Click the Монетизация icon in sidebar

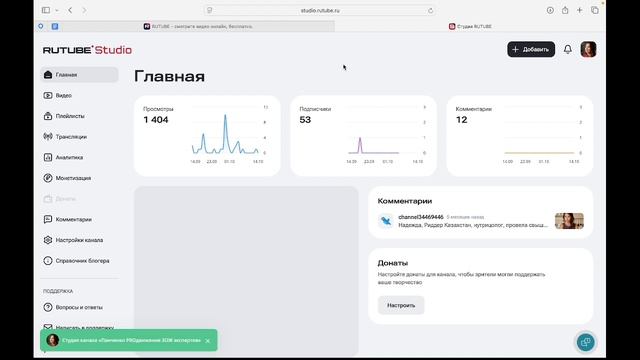tap(48, 178)
